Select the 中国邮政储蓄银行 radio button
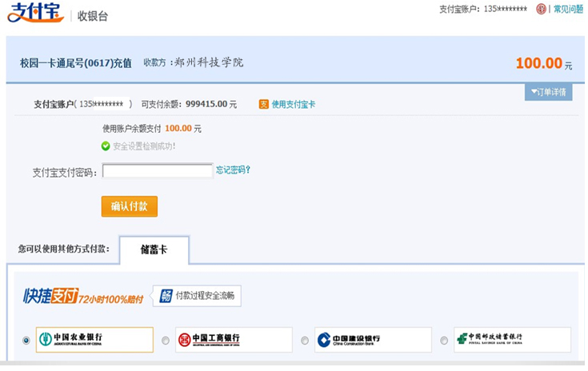Screen dimensions: 588x371 click(444, 341)
